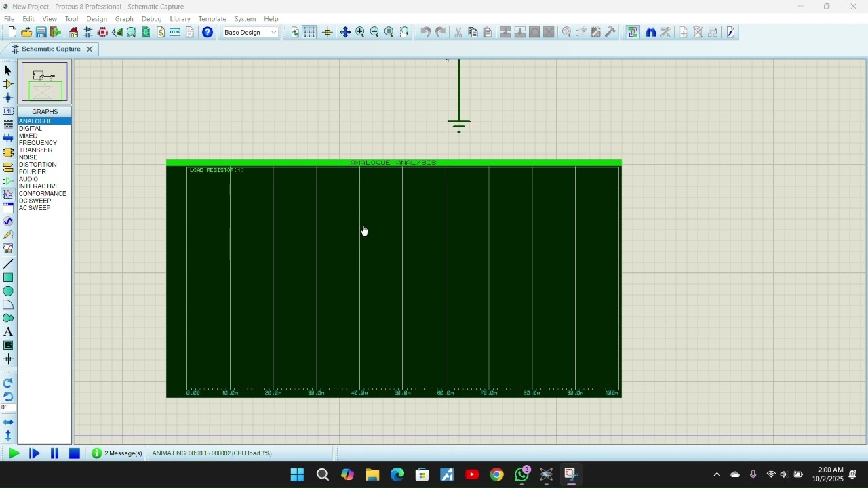Click the Undo arrow icon
Viewport: 868px width, 488px height.
tap(425, 33)
